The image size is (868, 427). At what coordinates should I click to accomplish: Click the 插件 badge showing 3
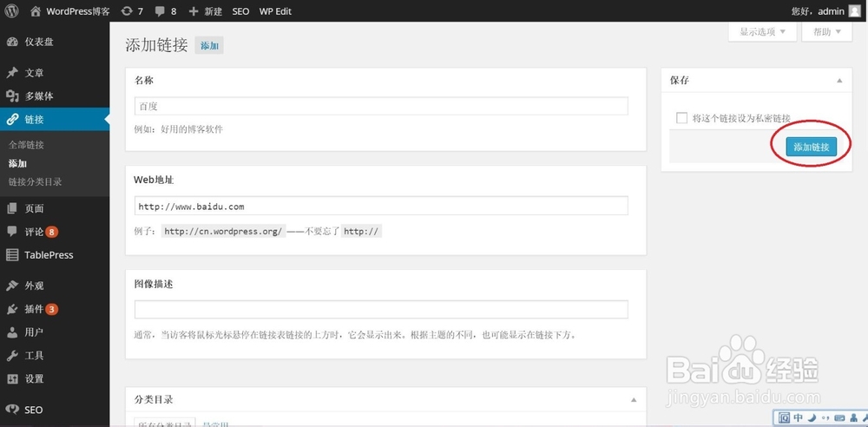point(51,309)
